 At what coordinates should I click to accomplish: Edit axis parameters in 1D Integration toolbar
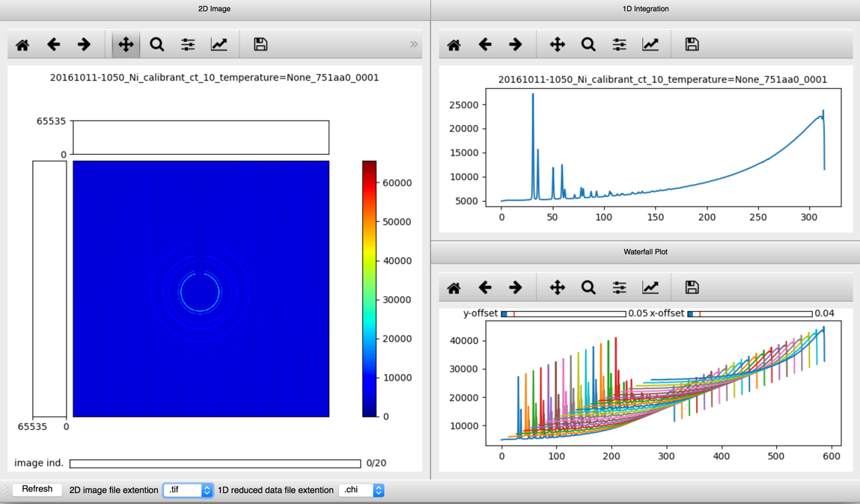tap(650, 45)
